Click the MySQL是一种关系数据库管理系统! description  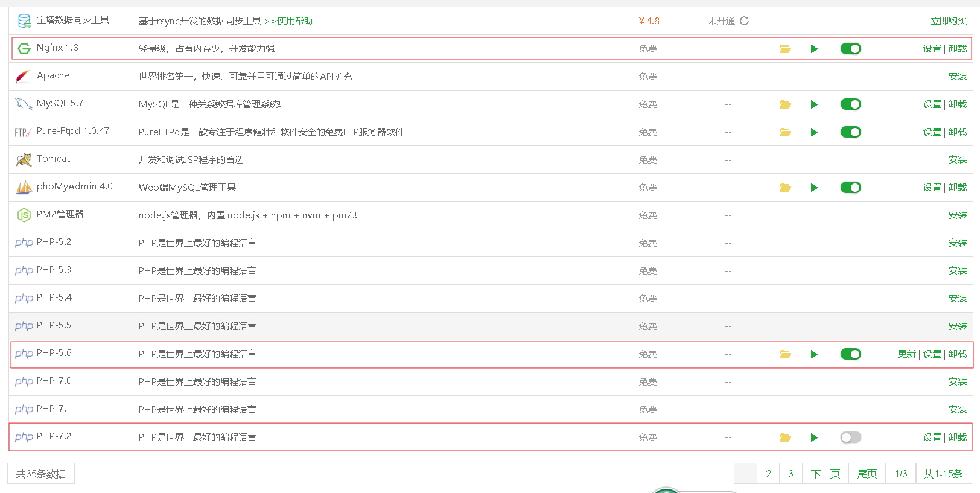coord(209,104)
